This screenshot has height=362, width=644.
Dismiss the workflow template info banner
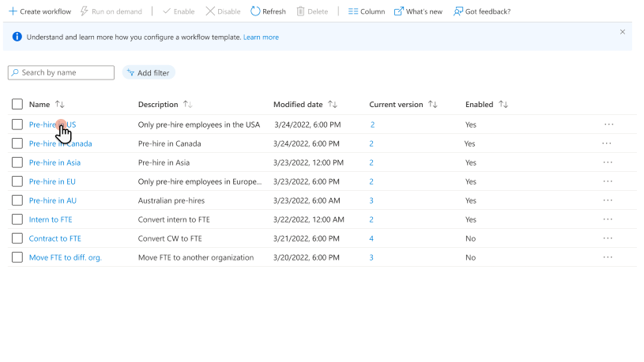click(622, 32)
